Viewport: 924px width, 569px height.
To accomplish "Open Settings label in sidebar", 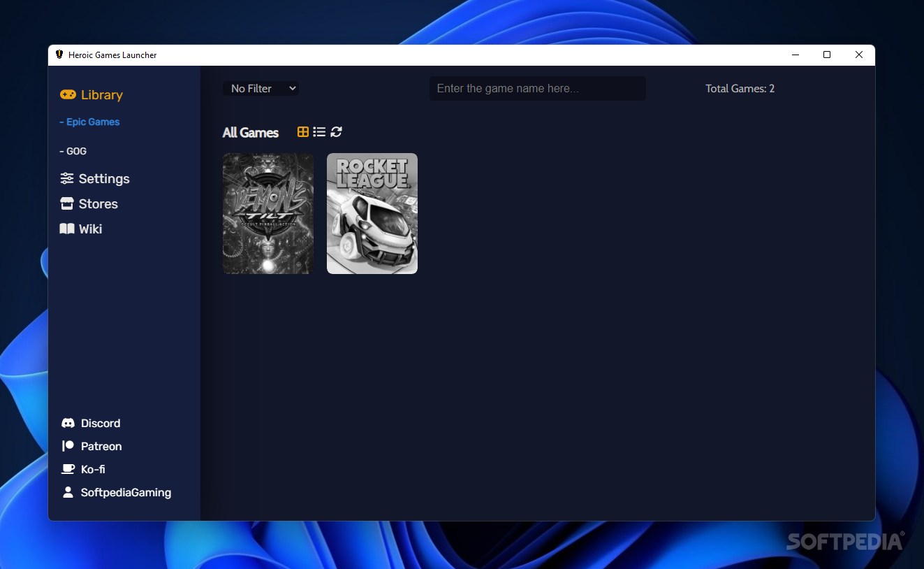I will click(x=104, y=178).
